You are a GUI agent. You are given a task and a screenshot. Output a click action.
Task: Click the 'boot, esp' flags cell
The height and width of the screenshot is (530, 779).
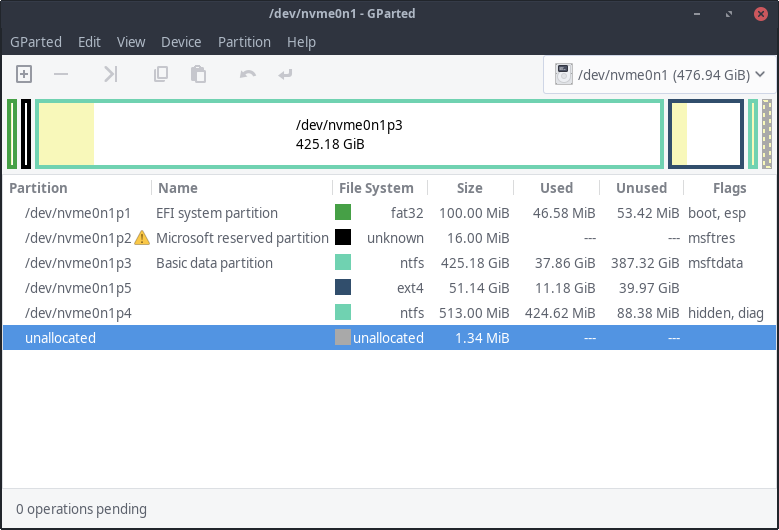point(716,213)
